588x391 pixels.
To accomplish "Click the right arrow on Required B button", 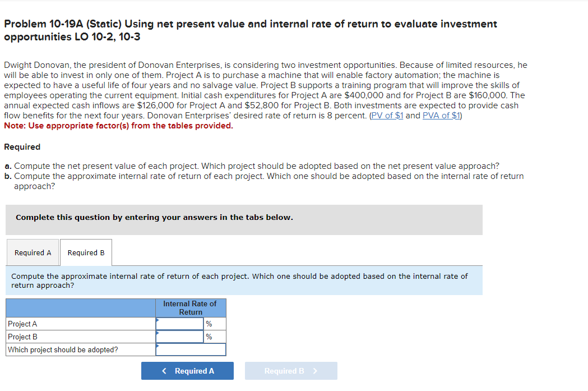I will pyautogui.click(x=316, y=370).
